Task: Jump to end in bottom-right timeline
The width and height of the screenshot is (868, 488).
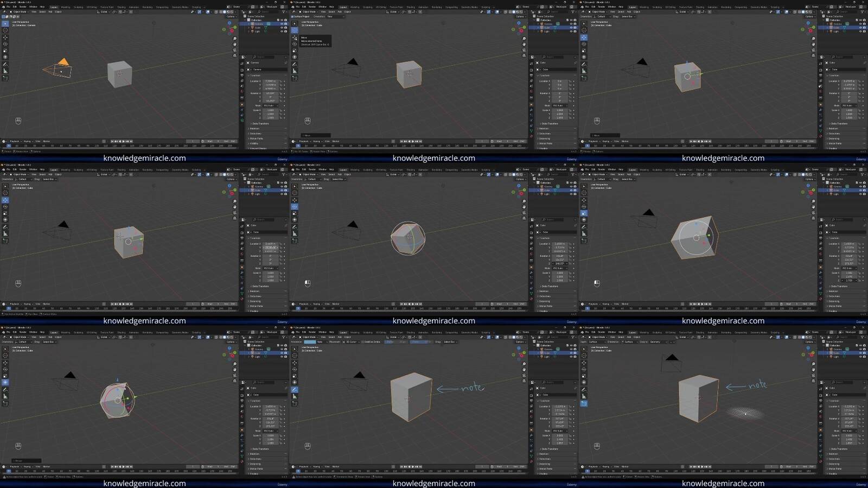Action: 710,467
